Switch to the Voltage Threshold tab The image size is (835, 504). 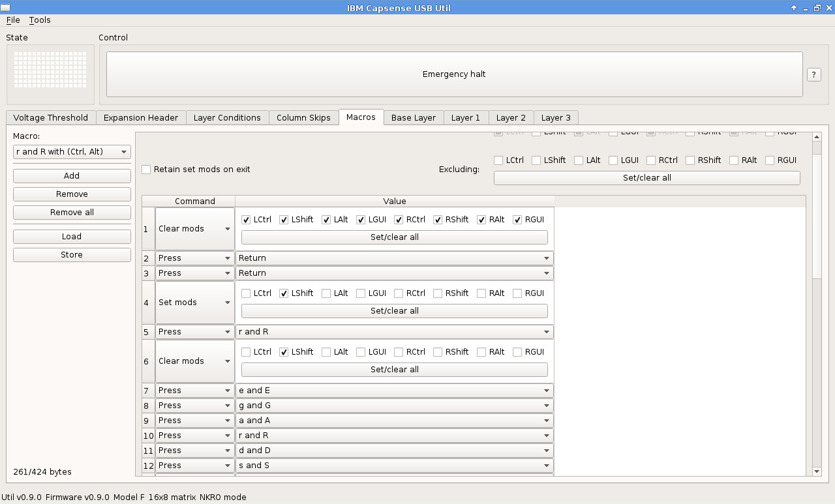[x=51, y=118]
